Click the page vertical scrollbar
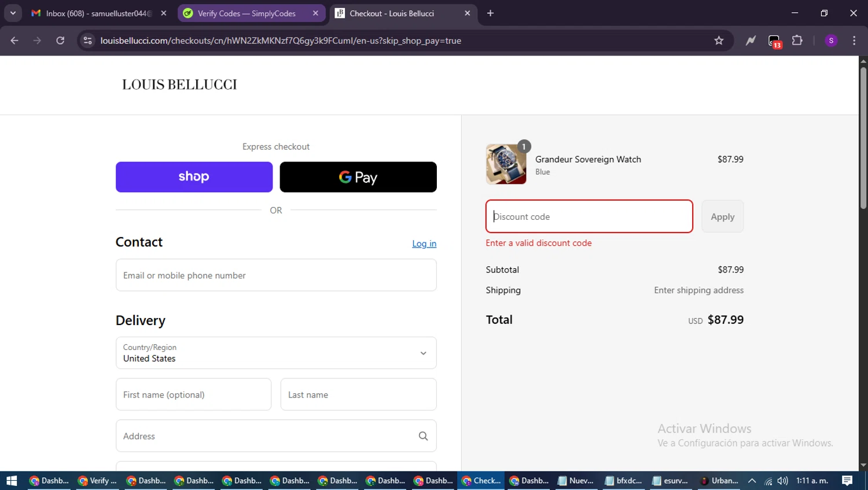The height and width of the screenshot is (490, 868). point(863,138)
